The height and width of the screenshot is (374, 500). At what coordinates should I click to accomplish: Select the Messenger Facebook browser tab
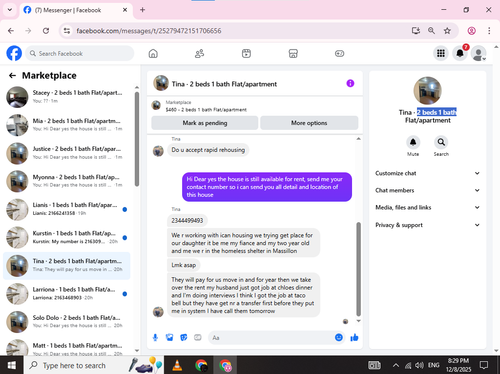coord(76,10)
